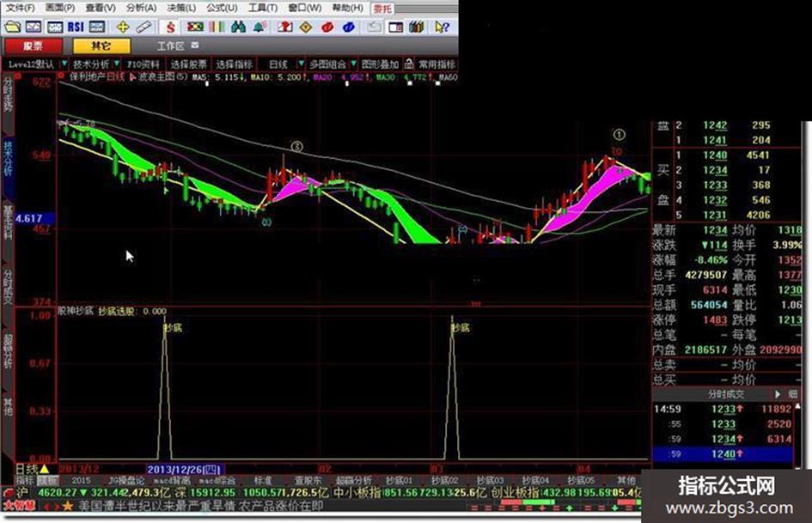Select the RSI indicator icon

tap(76, 27)
